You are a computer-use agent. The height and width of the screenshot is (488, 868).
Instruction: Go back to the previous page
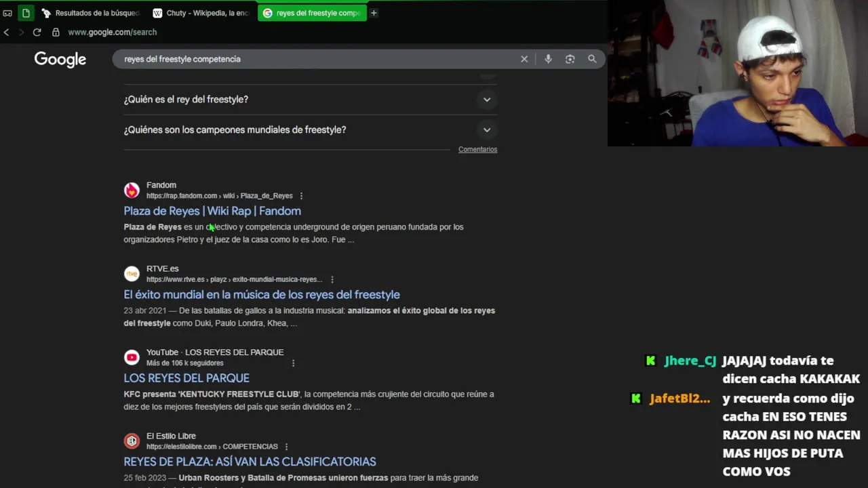[x=7, y=32]
